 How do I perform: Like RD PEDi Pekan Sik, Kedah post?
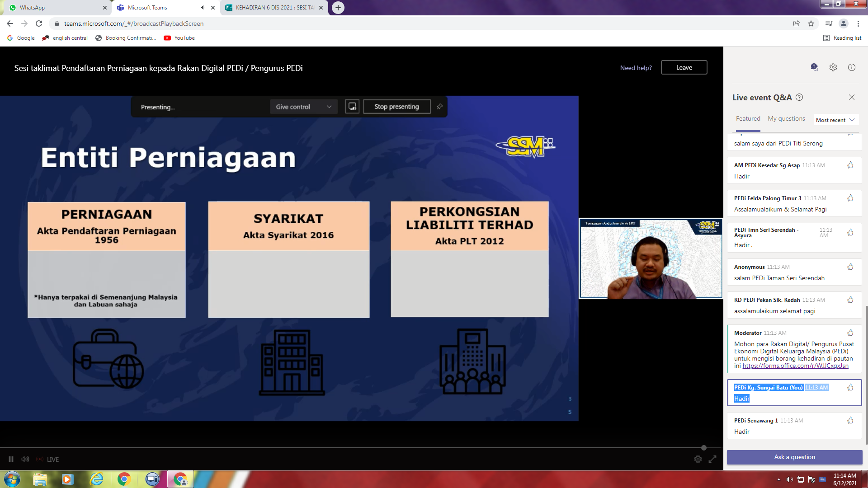click(850, 300)
